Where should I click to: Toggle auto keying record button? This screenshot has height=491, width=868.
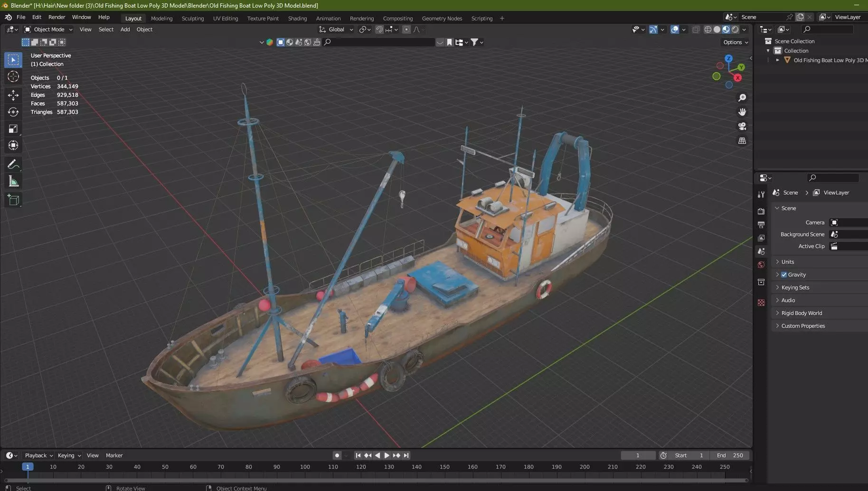[x=337, y=455]
